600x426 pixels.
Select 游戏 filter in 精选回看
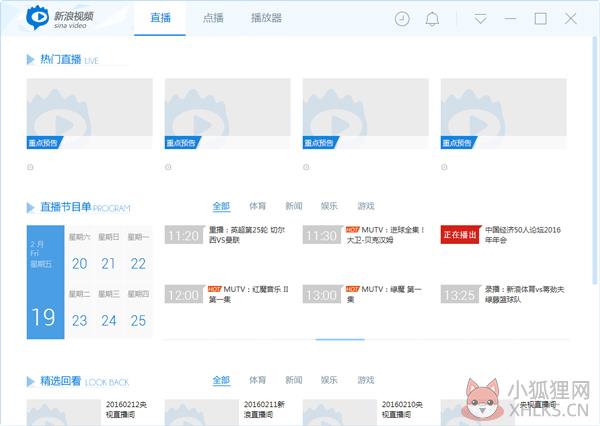[366, 380]
